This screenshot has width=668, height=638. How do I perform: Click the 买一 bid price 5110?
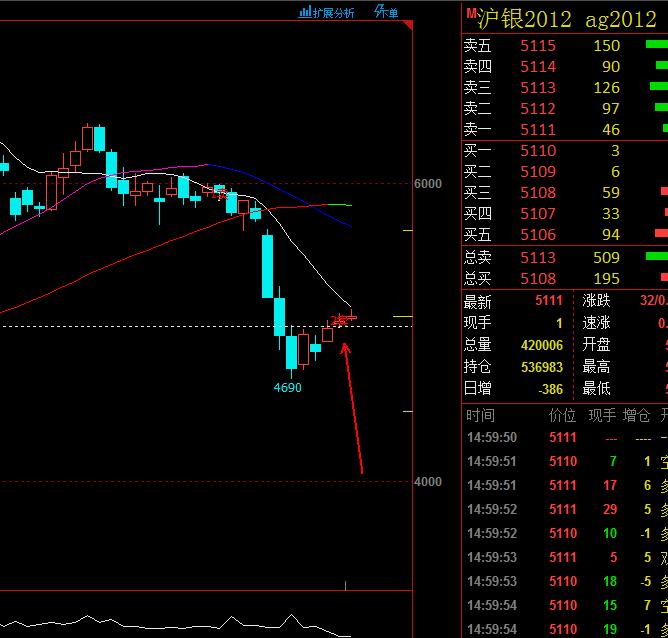[x=538, y=151]
